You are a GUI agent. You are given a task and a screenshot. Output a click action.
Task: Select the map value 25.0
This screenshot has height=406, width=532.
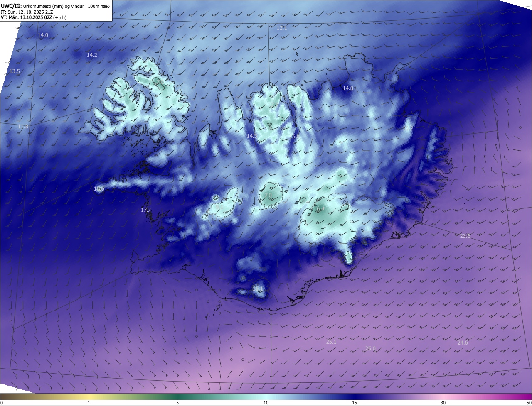click(x=370, y=348)
